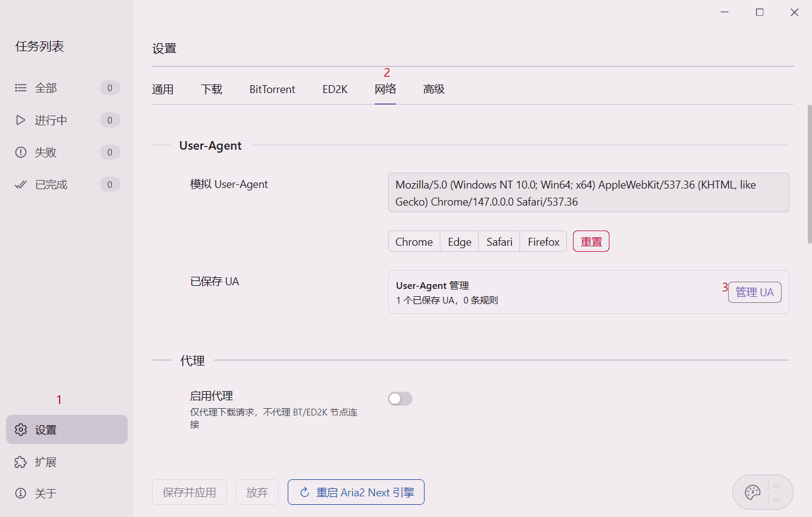Open 扩展 via puzzle piece icon
The width and height of the screenshot is (812, 517).
point(21,462)
